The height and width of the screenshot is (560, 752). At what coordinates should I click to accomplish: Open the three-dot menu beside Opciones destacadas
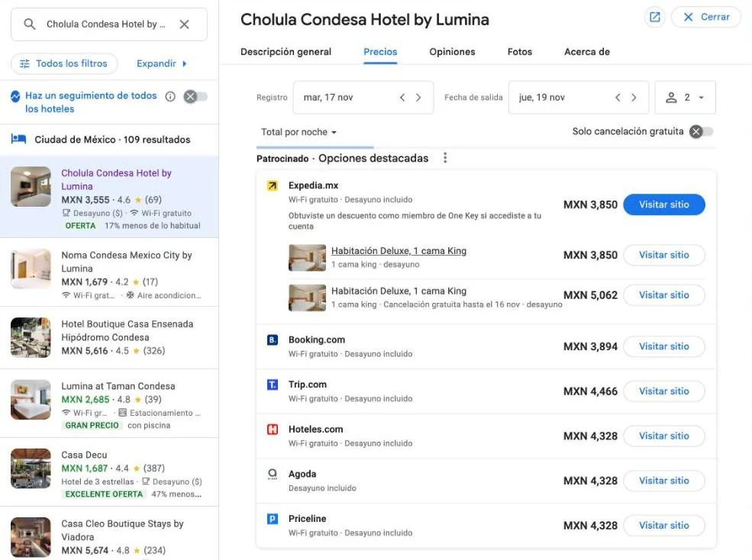[x=445, y=158]
